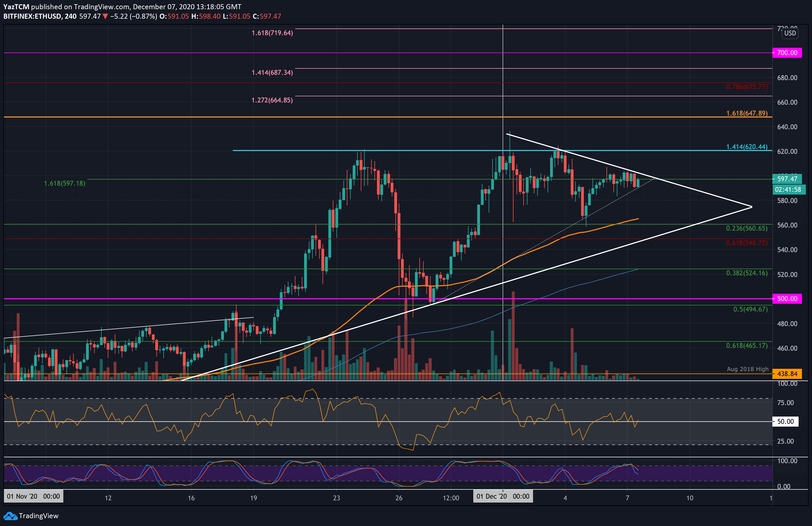812x526 pixels.
Task: Click the TradingView wordmark text
Action: click(x=39, y=516)
